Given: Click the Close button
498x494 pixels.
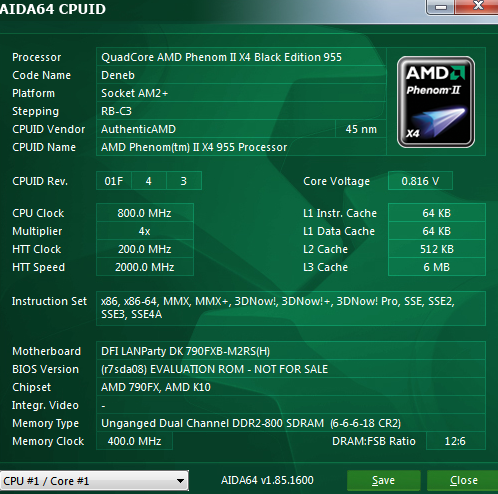Looking at the screenshot, I should click(x=463, y=480).
